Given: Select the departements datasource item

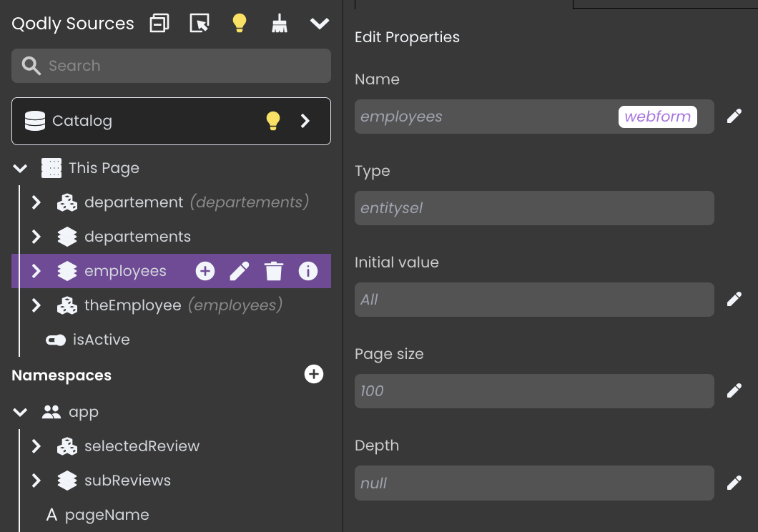Looking at the screenshot, I should 137,237.
